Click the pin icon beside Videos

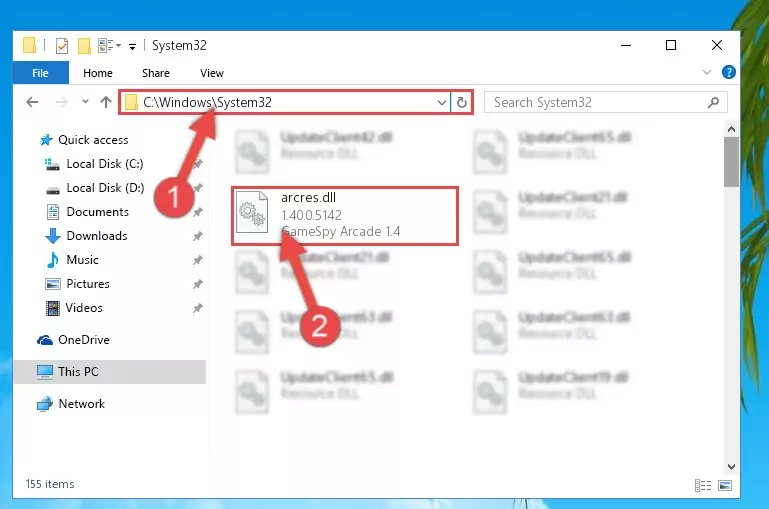[198, 308]
